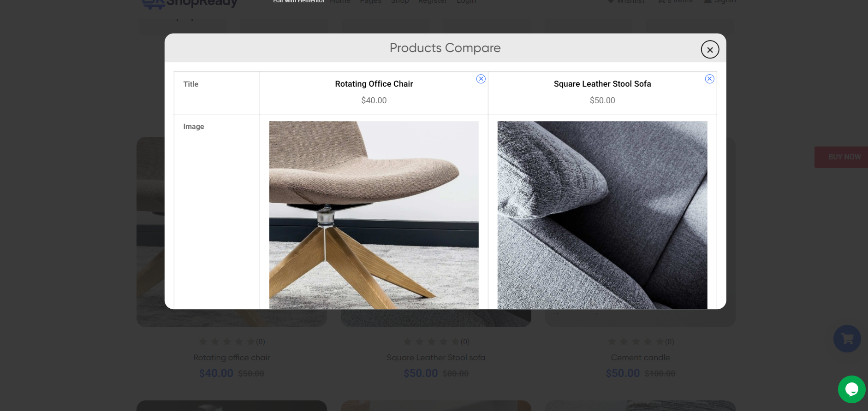
Task: Close the Products Compare popup
Action: 710,49
